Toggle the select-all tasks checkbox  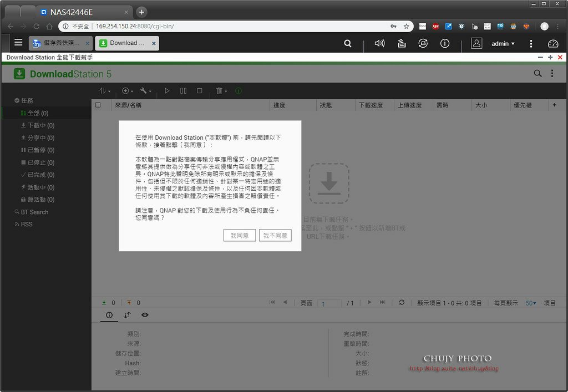click(98, 105)
